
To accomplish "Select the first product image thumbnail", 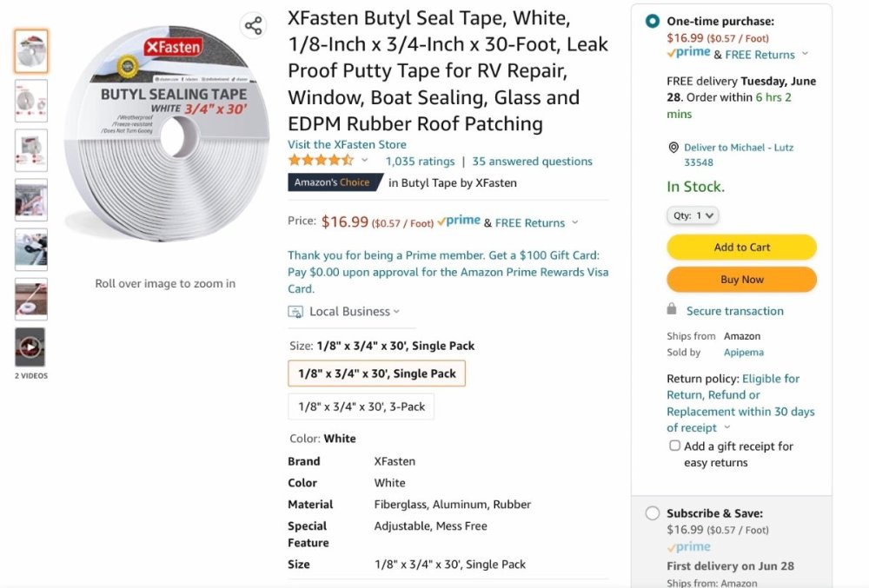I will 31,51.
